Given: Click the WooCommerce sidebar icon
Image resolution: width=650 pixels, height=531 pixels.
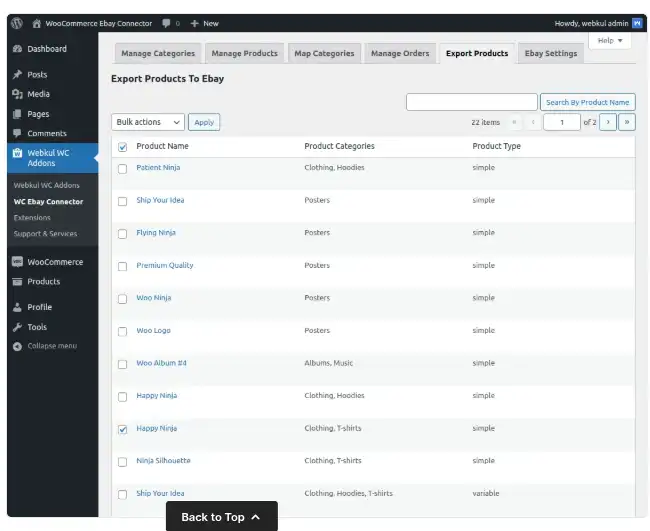Looking at the screenshot, I should coord(17,262).
